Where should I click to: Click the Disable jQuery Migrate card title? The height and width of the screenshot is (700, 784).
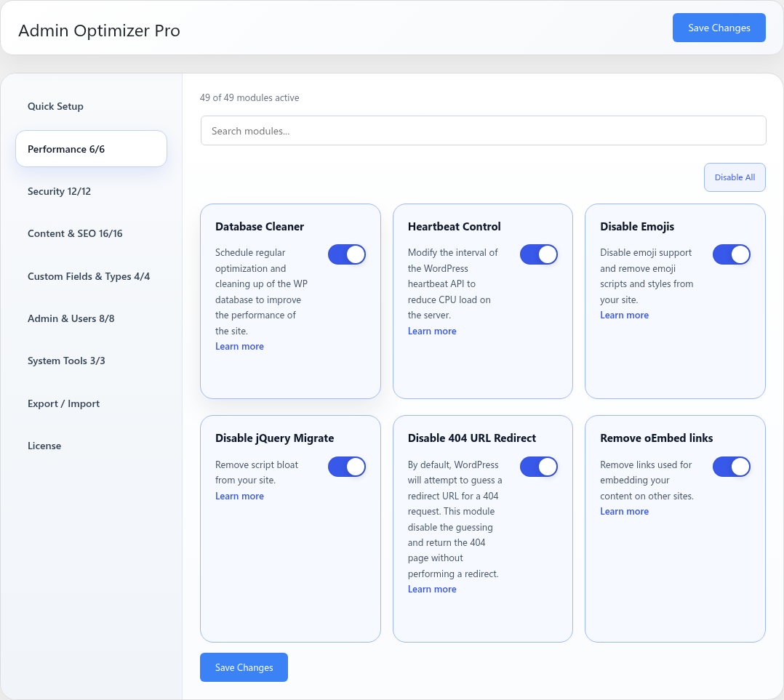tap(274, 438)
